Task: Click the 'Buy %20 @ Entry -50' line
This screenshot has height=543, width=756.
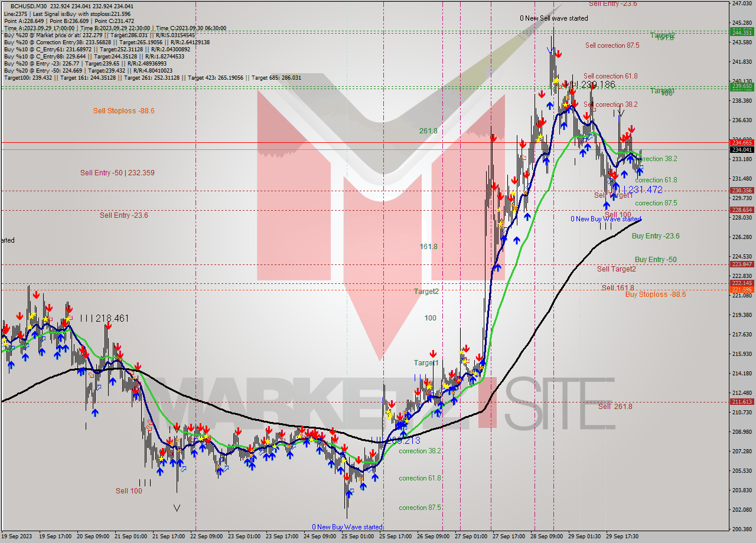Action: [87, 70]
